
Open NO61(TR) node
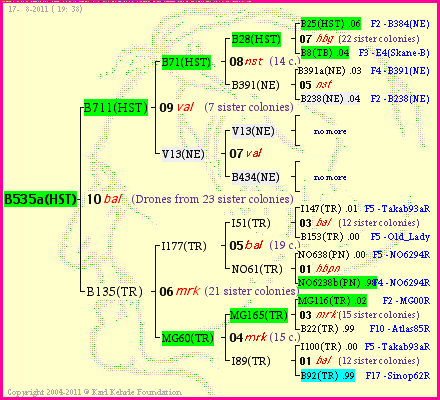tap(257, 269)
